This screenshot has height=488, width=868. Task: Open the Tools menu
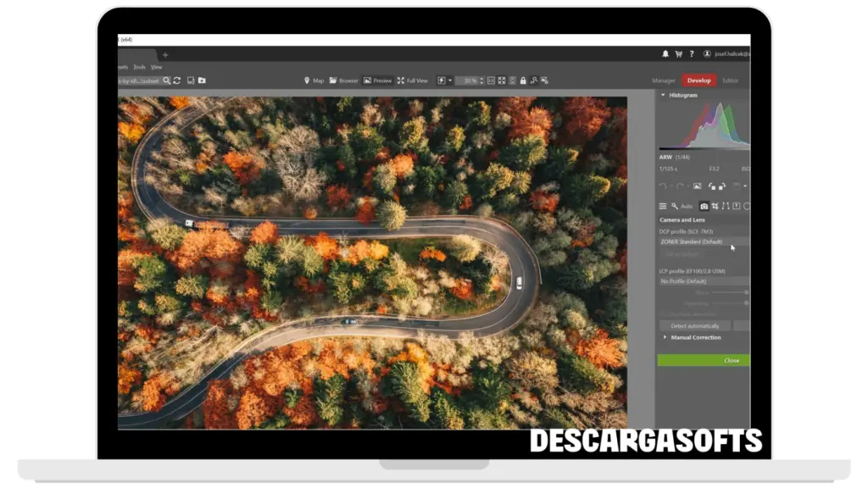139,67
